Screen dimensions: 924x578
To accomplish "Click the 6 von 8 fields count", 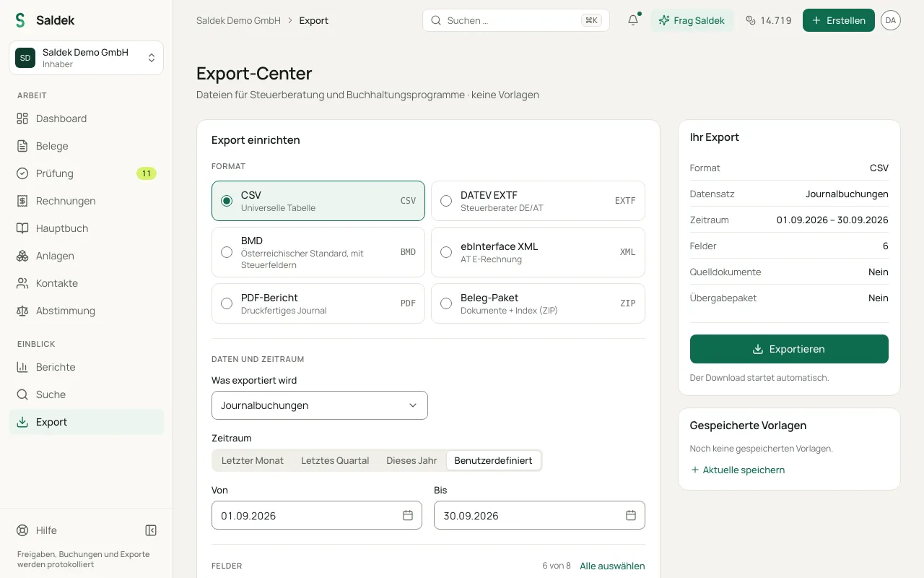I will click(557, 566).
